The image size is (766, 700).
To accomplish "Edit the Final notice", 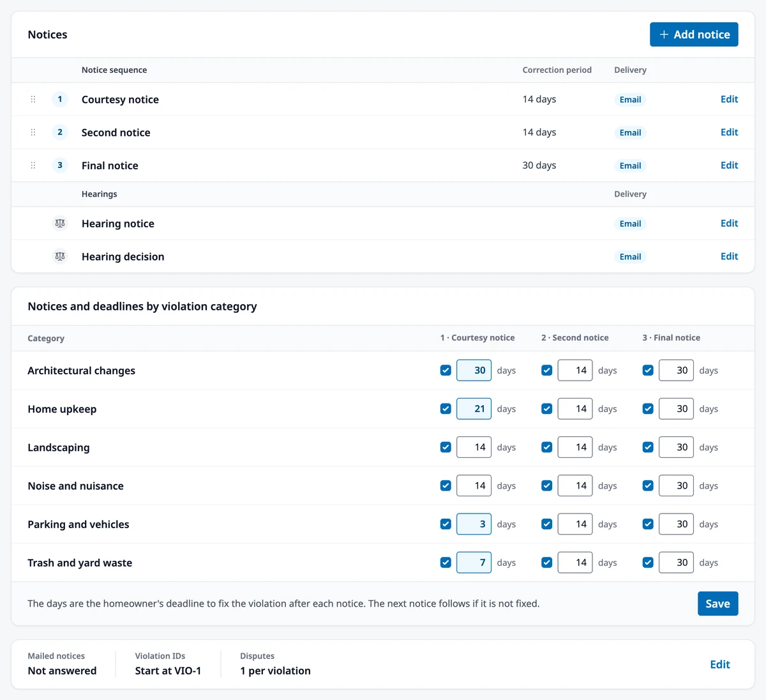I will pos(729,165).
